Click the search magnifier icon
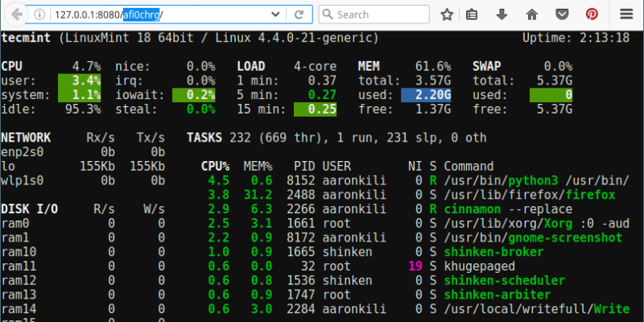Screen dimensions: 644x322 tap(328, 14)
